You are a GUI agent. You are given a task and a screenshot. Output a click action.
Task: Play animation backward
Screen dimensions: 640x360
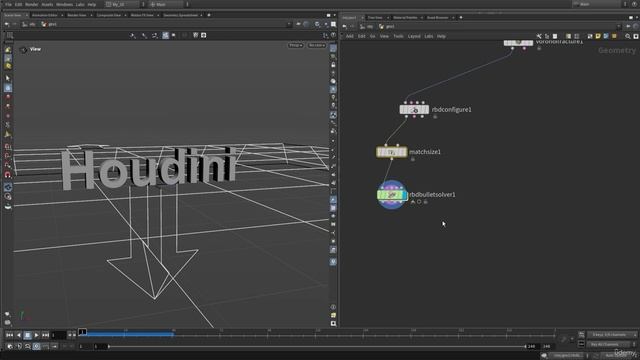[x=18, y=335]
